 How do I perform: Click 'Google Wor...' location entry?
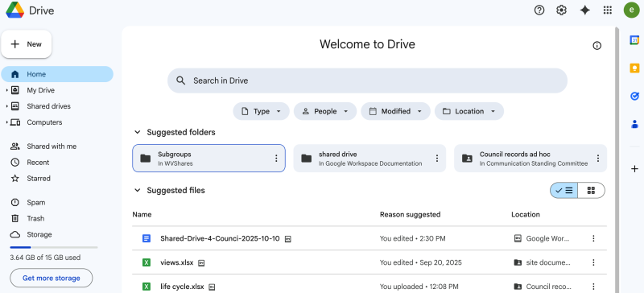pyautogui.click(x=542, y=238)
